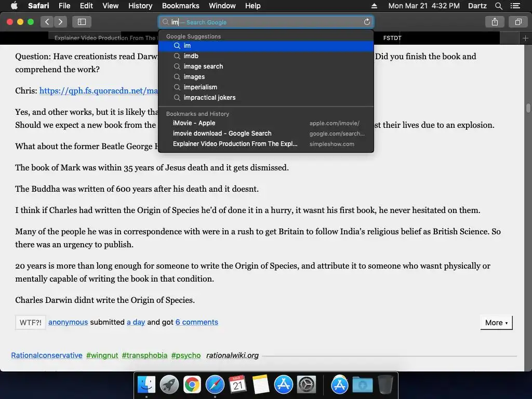Screen dimensions: 532x399
Task: Click the eject icon in menu bar
Action: [374, 6]
